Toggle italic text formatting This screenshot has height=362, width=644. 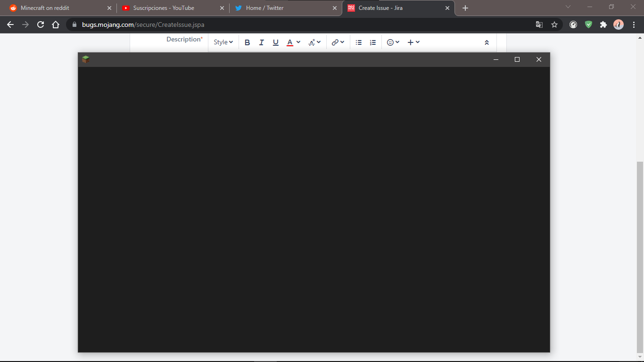point(261,42)
